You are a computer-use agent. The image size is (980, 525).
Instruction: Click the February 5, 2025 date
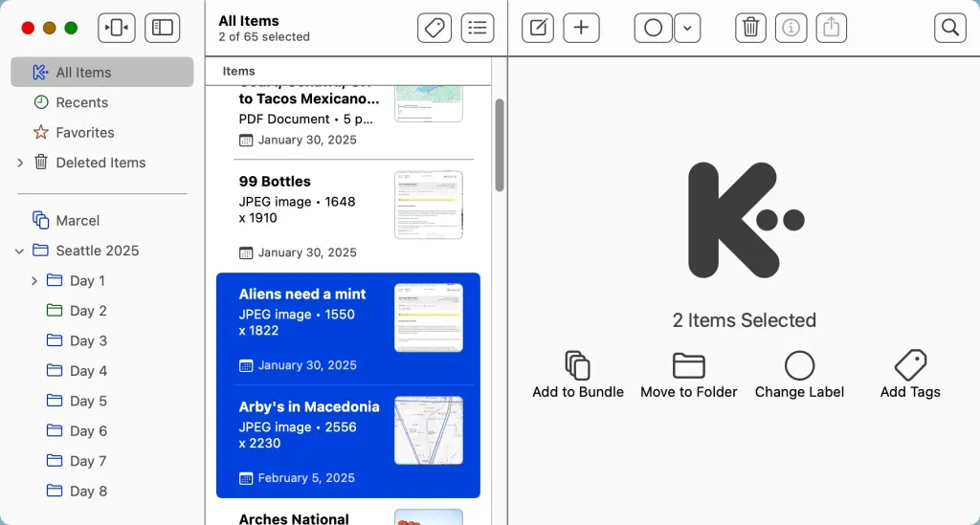(x=306, y=478)
